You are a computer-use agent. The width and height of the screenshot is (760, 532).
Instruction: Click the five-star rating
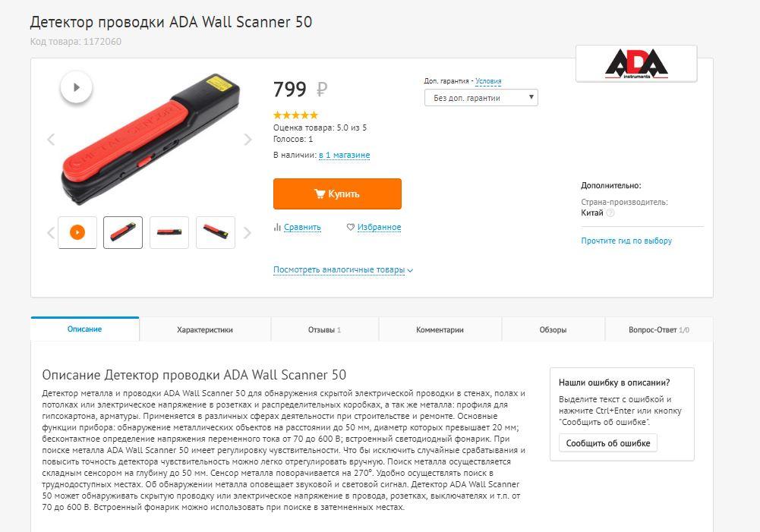tap(295, 115)
